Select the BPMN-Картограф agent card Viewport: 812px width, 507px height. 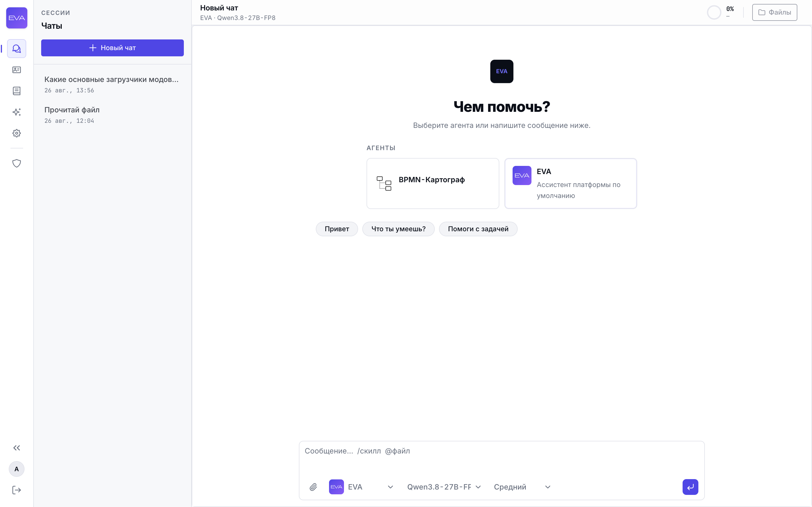coord(433,183)
